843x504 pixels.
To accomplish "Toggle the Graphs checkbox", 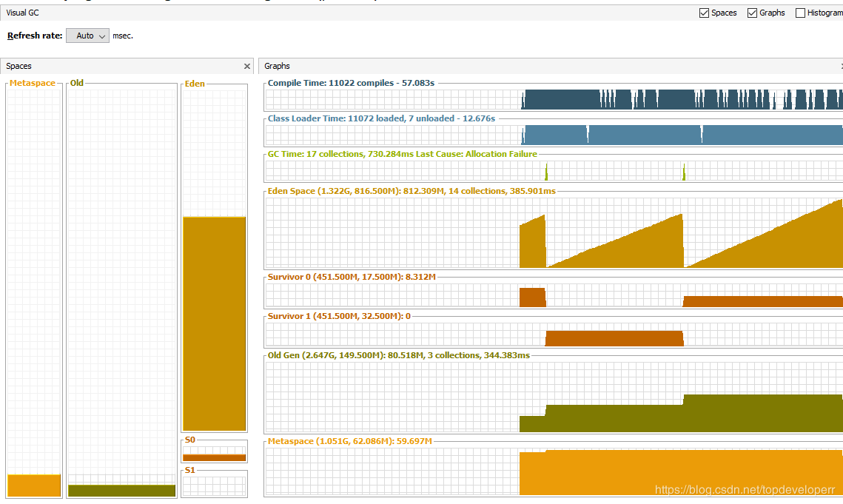I will [x=752, y=13].
